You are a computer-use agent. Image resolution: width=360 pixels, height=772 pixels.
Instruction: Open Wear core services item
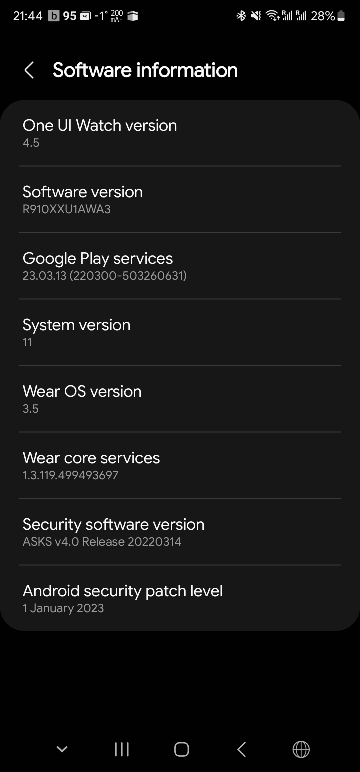[x=180, y=465]
